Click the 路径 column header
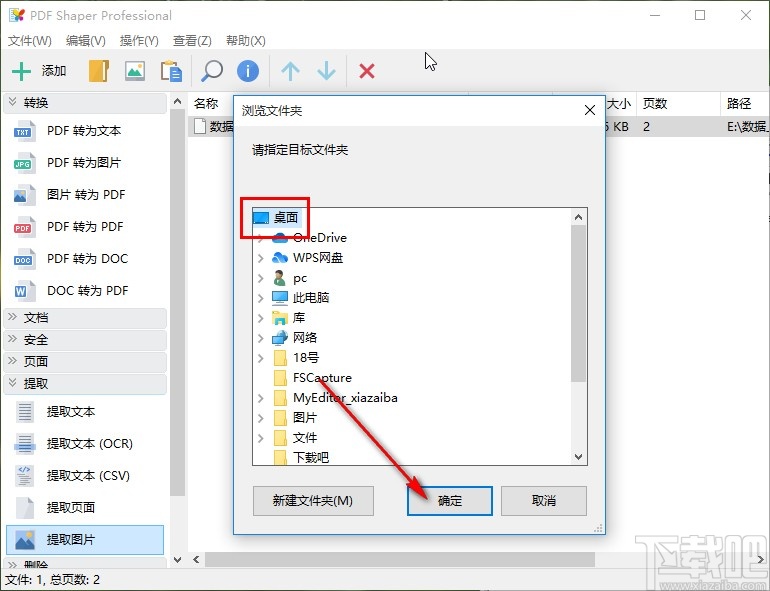Image resolution: width=770 pixels, height=591 pixels. 745,104
